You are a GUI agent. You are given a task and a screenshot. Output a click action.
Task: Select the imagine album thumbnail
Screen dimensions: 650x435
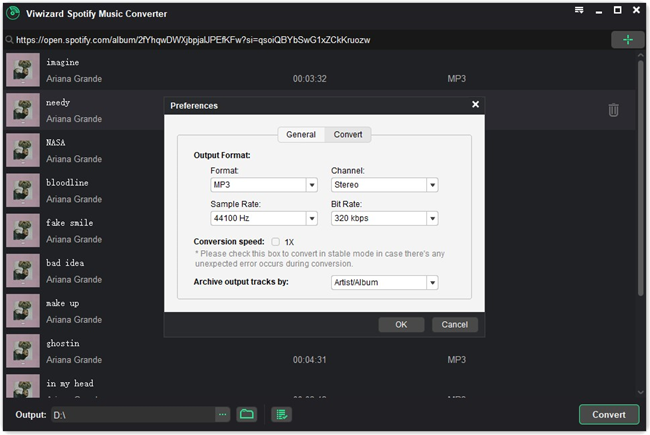pos(23,70)
